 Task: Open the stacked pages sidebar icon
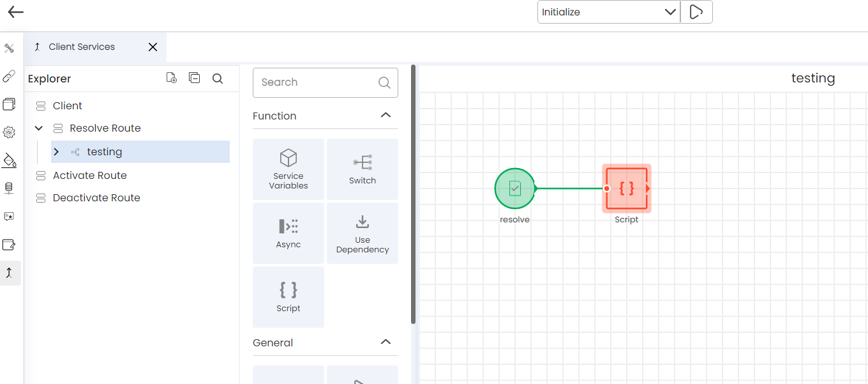(x=10, y=104)
